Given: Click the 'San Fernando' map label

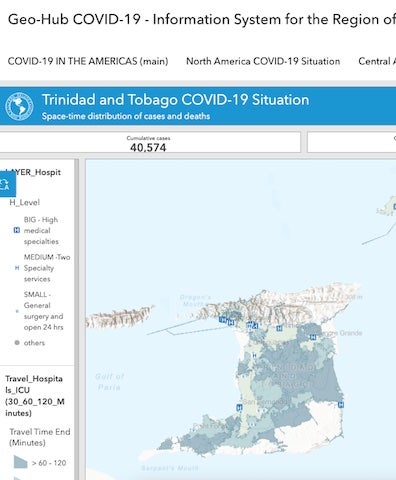Looking at the screenshot, I should [266, 402].
